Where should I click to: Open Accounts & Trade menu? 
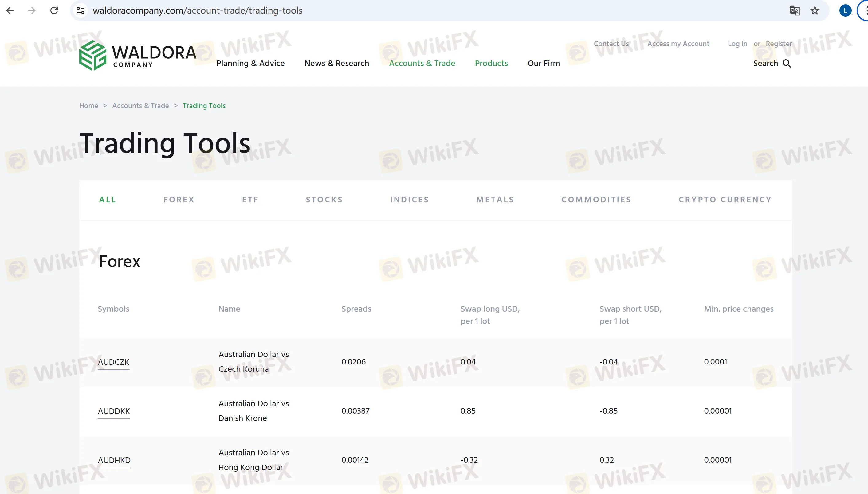coord(422,63)
